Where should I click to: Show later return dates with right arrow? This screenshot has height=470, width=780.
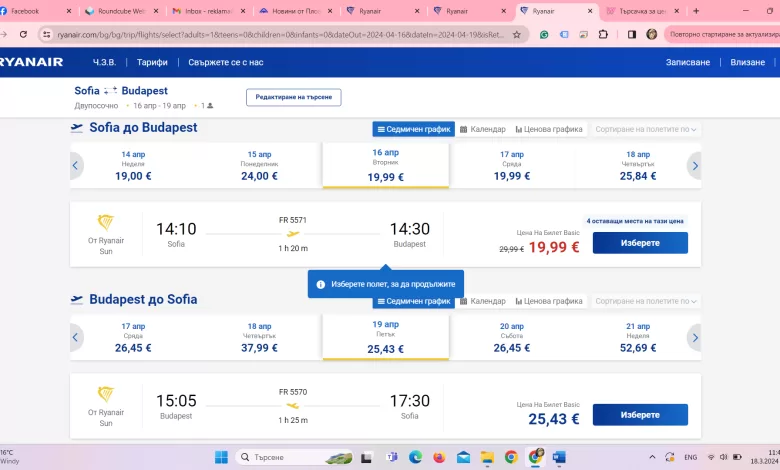(694, 337)
